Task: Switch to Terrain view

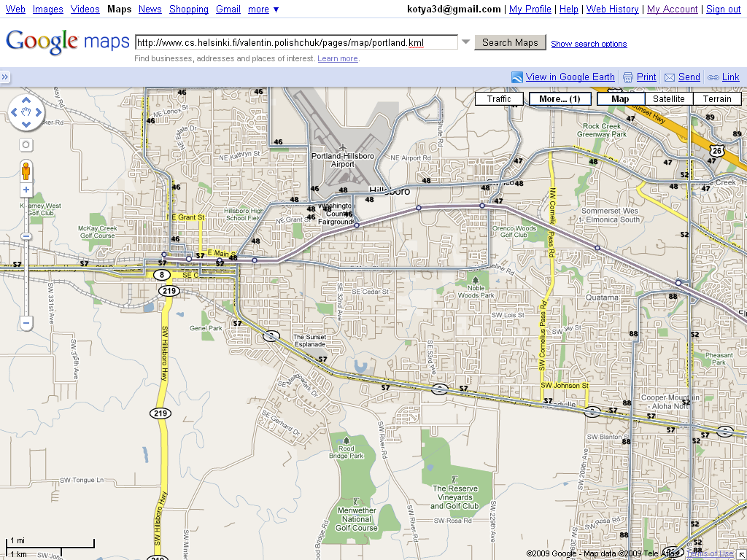Action: [717, 99]
